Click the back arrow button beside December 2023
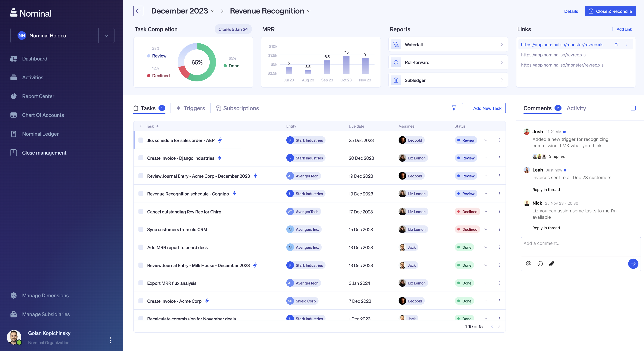This screenshot has height=351, width=644. pyautogui.click(x=138, y=11)
